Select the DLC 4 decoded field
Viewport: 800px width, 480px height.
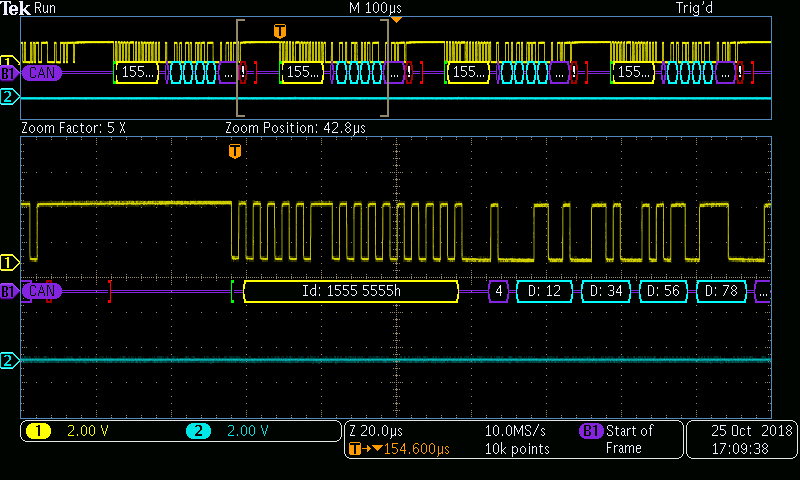(x=498, y=291)
